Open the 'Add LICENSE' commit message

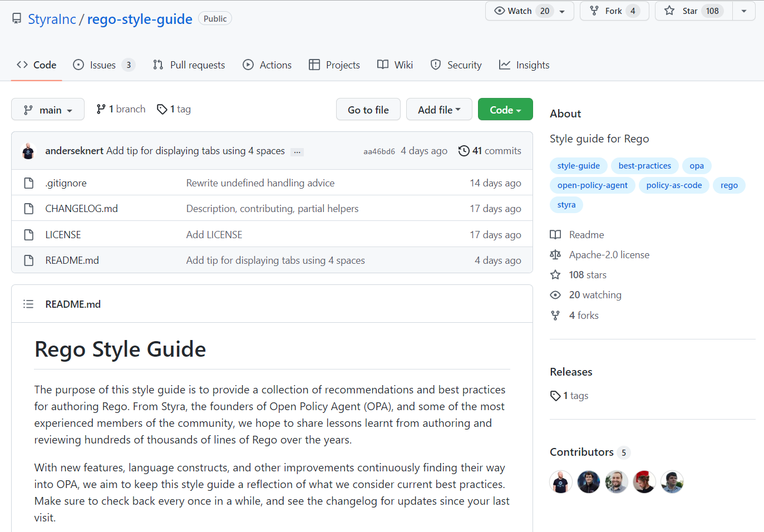click(214, 235)
